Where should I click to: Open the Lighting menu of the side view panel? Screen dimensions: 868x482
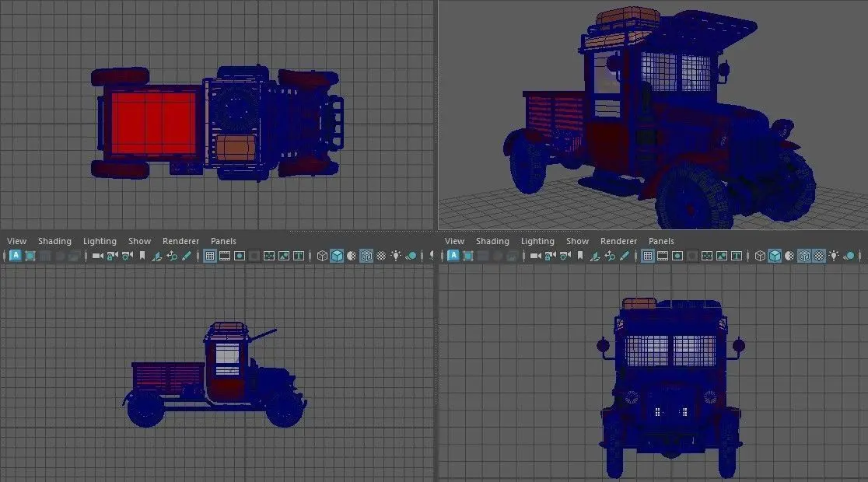coord(100,241)
